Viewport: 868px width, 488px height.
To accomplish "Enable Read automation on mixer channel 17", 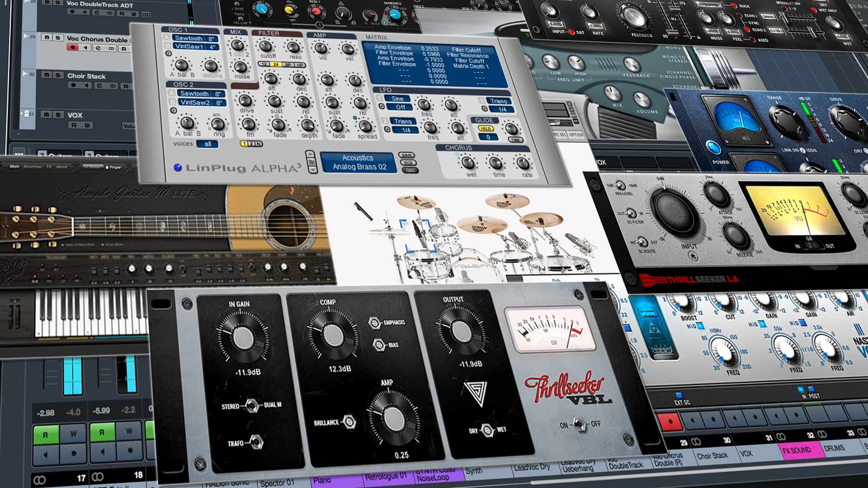I will point(46,435).
